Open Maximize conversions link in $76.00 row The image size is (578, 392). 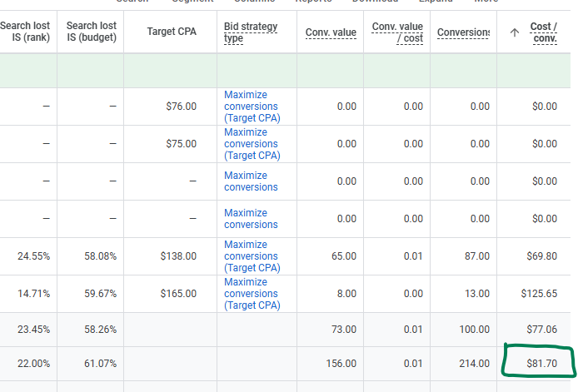pos(251,107)
